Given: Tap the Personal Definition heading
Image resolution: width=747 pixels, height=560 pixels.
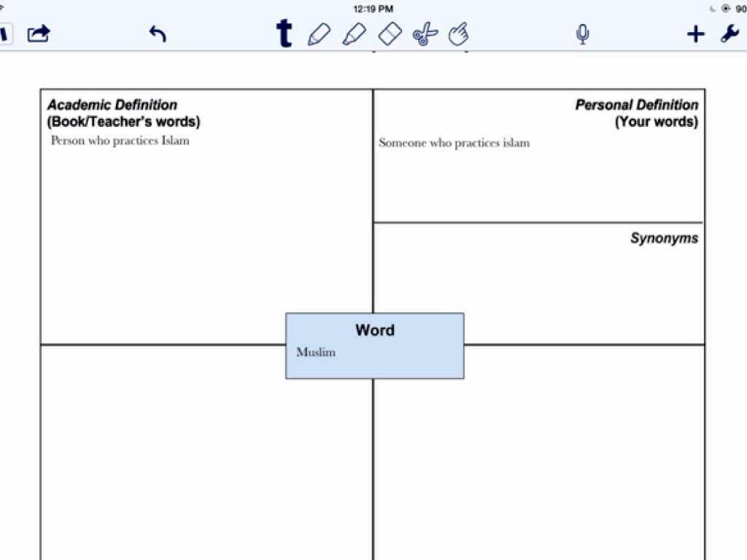Looking at the screenshot, I should point(636,105).
